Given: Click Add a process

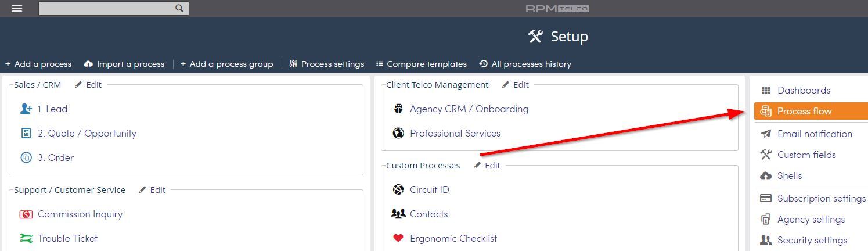Looking at the screenshot, I should (38, 64).
